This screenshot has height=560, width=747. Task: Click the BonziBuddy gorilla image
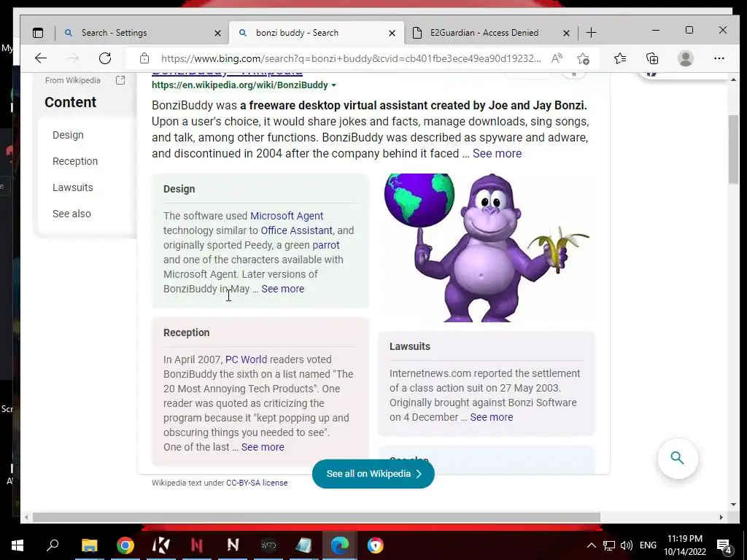pos(487,248)
